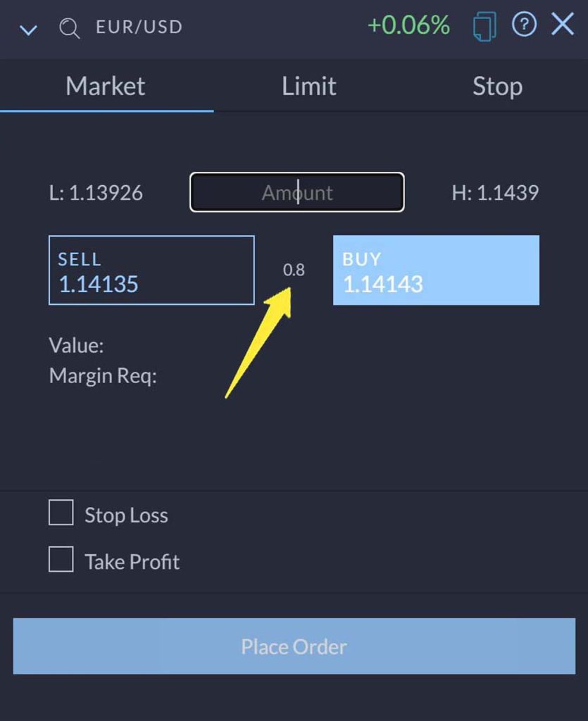Click the +0.06% daily change indicator
The height and width of the screenshot is (721, 588).
408,26
